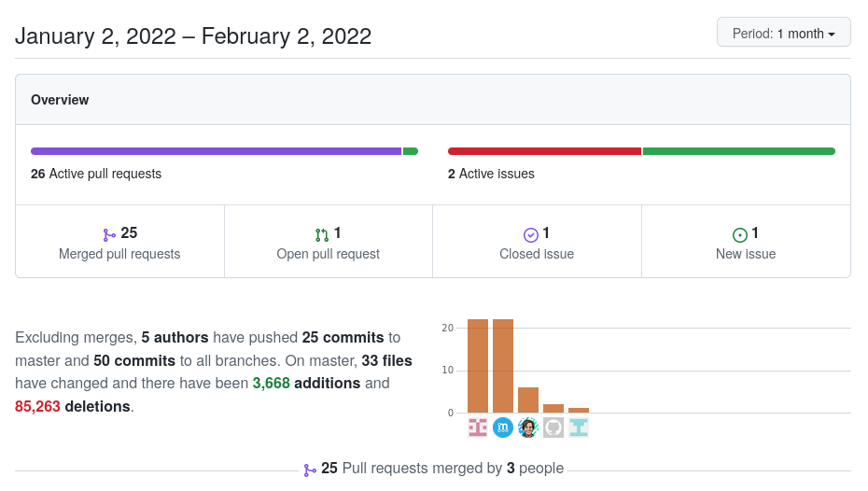
Task: Switch to Merged pull requests section
Action: (119, 254)
